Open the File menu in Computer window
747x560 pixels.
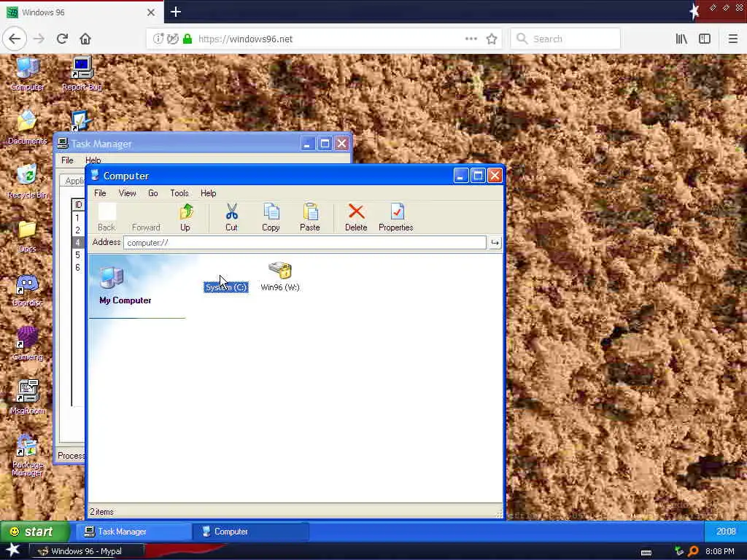(x=100, y=192)
